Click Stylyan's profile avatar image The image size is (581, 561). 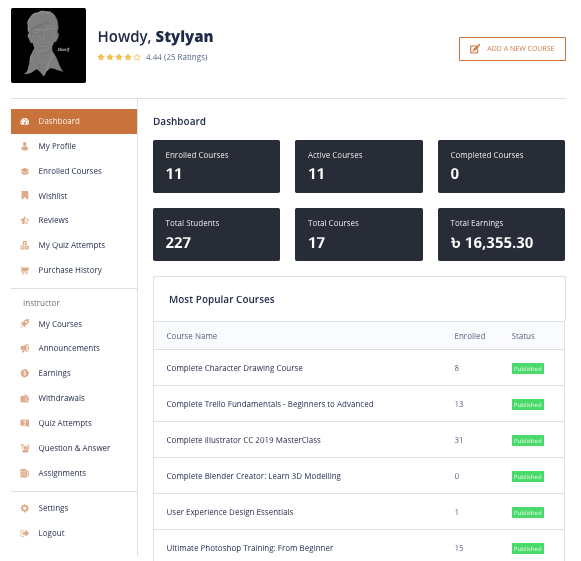pyautogui.click(x=49, y=45)
